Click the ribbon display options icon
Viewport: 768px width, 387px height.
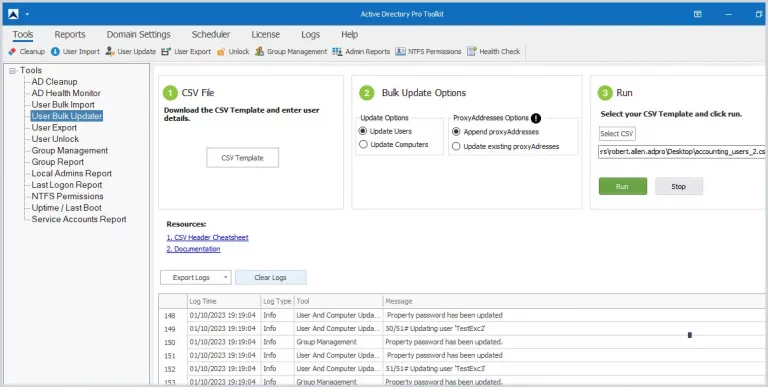coord(697,14)
